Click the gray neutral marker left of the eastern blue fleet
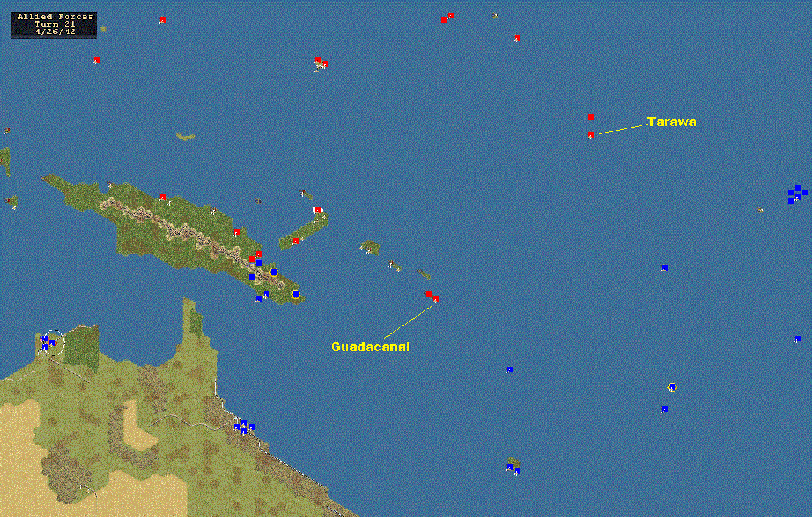 point(760,210)
